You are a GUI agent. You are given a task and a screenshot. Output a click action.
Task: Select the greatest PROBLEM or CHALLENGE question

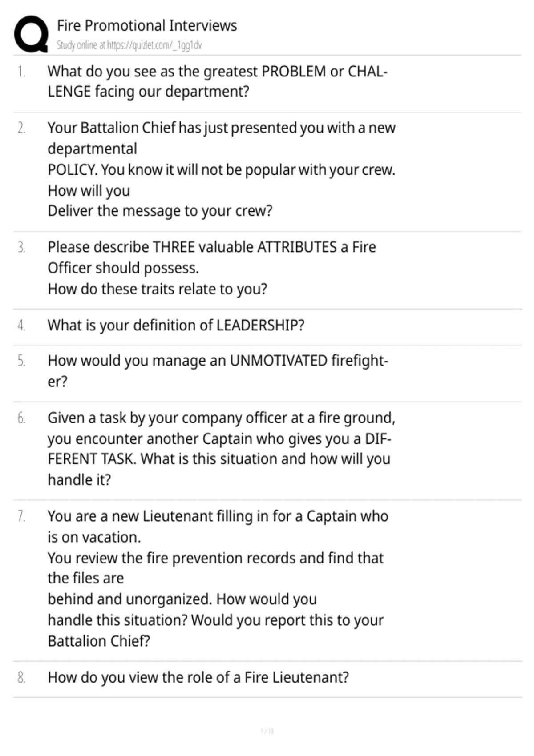pyautogui.click(x=218, y=81)
